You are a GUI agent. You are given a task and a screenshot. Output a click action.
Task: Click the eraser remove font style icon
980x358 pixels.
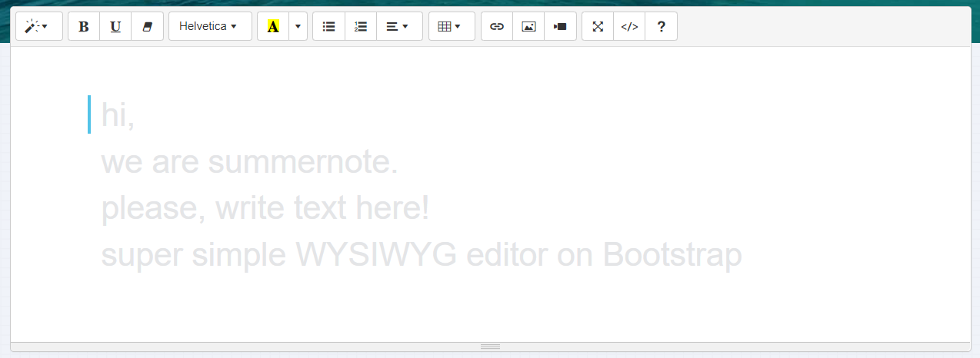(148, 26)
